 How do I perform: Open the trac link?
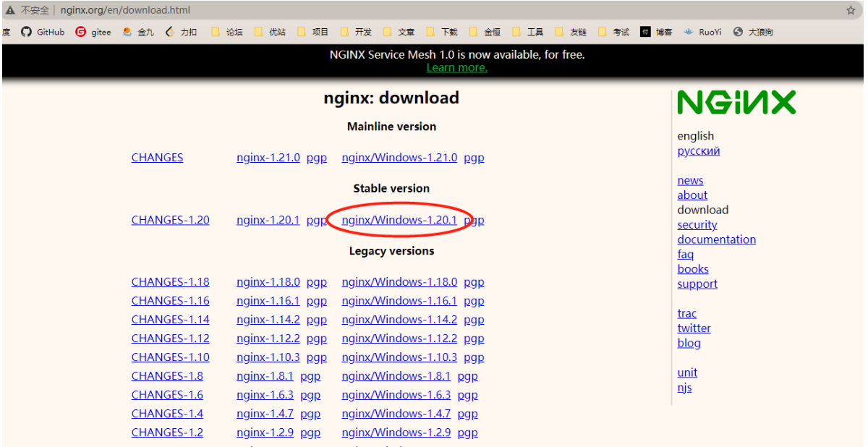point(686,314)
